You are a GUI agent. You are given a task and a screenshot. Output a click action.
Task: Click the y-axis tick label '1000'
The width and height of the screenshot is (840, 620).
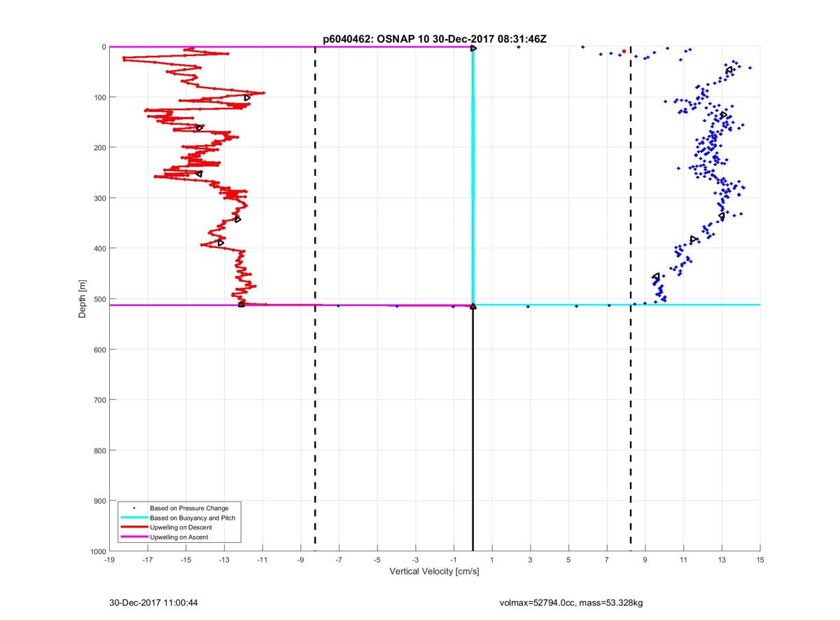pos(97,551)
